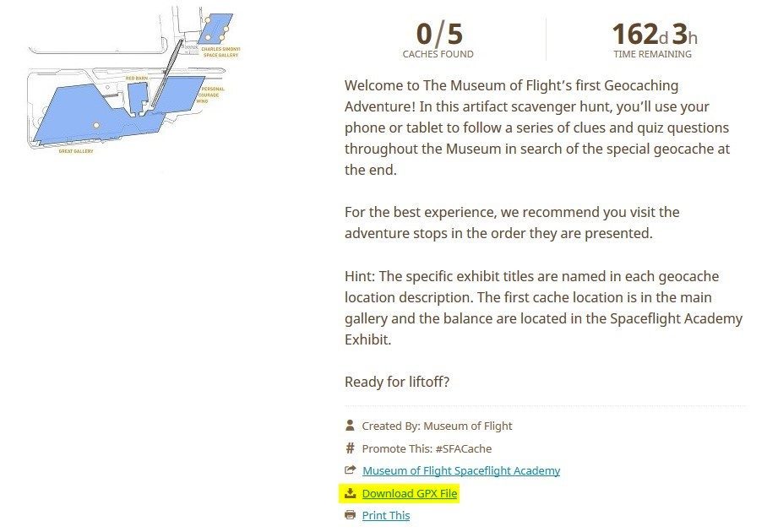This screenshot has width=767, height=532.
Task: Select the top-left marker in the Space Gallery
Action: (x=208, y=20)
